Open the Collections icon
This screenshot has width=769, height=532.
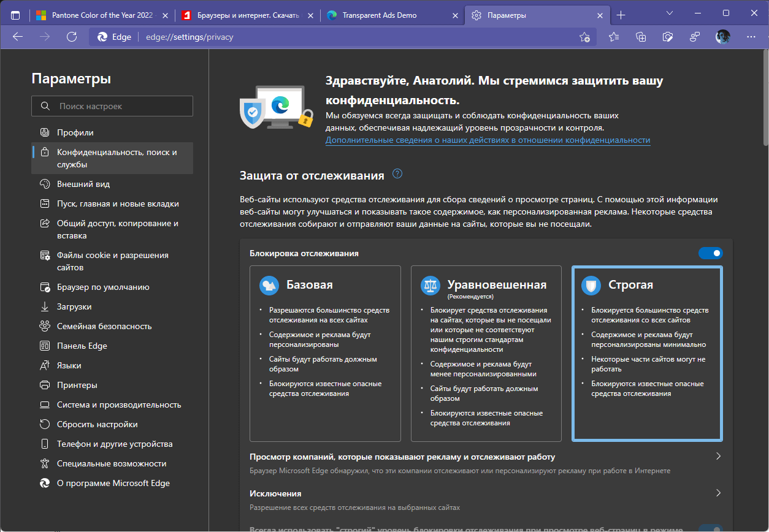(641, 37)
